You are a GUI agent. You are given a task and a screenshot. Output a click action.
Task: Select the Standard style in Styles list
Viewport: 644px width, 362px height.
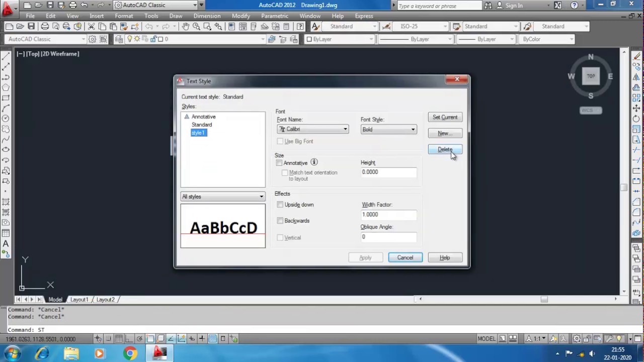[x=202, y=125]
